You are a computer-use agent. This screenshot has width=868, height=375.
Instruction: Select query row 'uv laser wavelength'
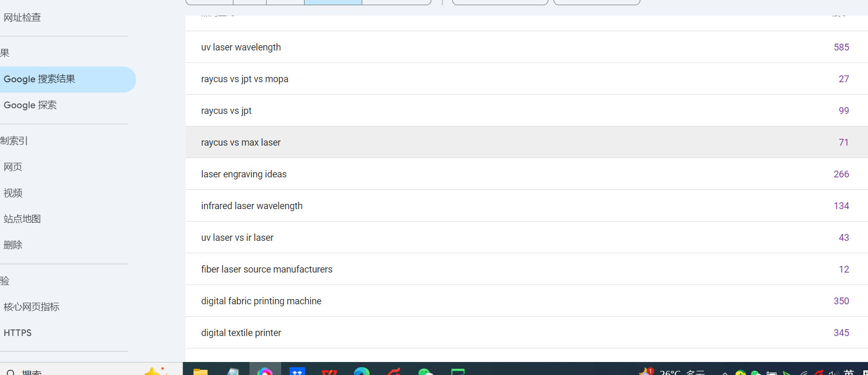527,47
